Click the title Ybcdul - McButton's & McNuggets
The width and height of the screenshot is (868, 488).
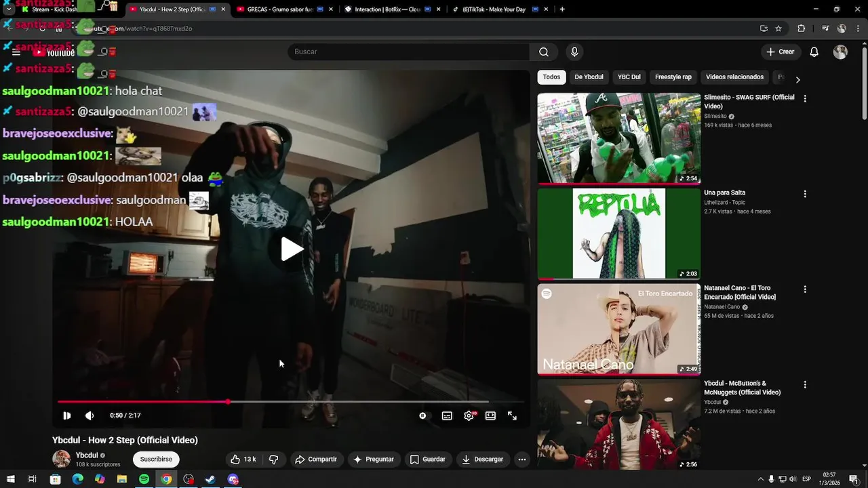click(x=743, y=388)
